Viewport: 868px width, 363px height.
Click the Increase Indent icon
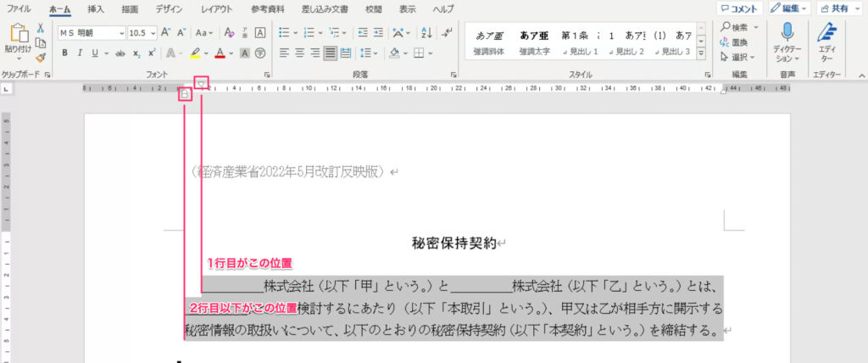tap(378, 33)
